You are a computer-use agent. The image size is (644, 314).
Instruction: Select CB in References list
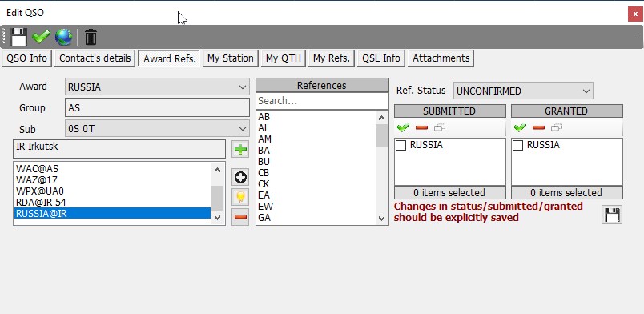316,173
